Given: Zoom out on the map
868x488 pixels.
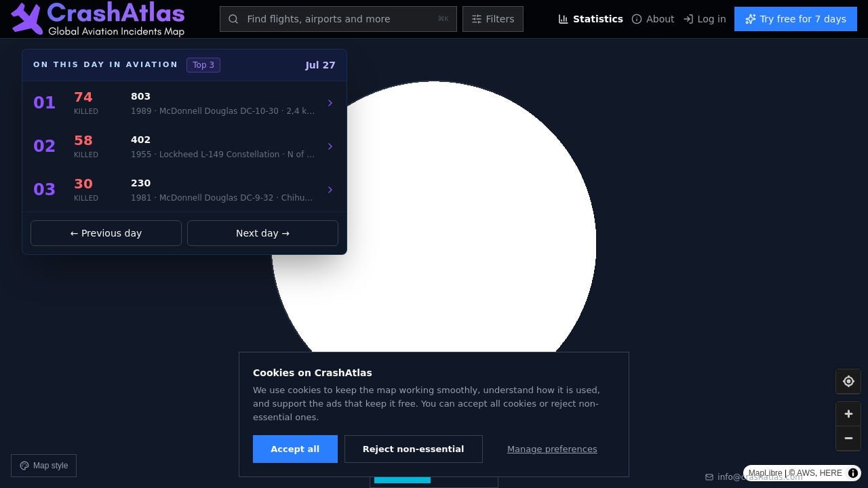Looking at the screenshot, I should (x=848, y=439).
